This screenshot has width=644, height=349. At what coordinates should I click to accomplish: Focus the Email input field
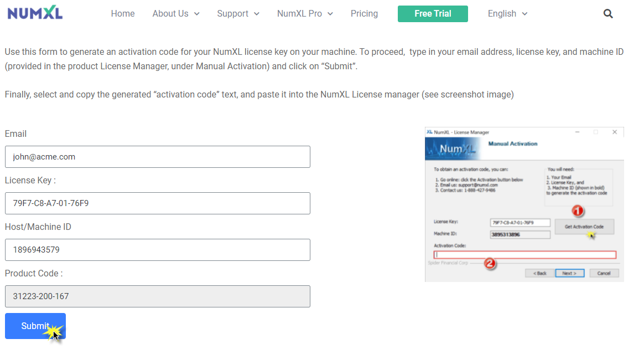click(x=157, y=157)
